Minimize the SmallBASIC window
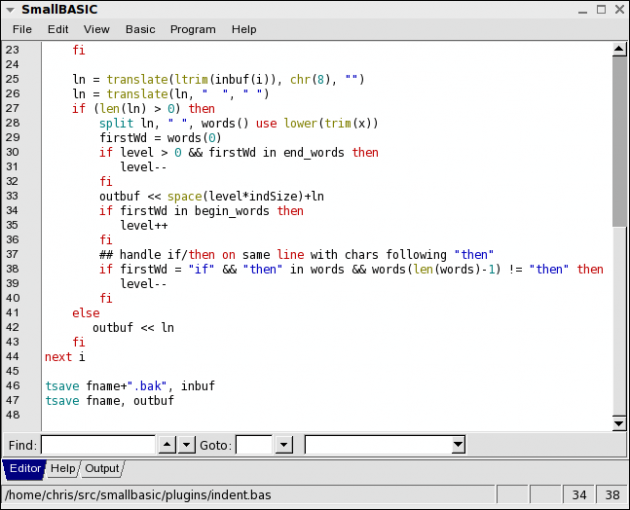This screenshot has height=510, width=630. click(x=583, y=10)
